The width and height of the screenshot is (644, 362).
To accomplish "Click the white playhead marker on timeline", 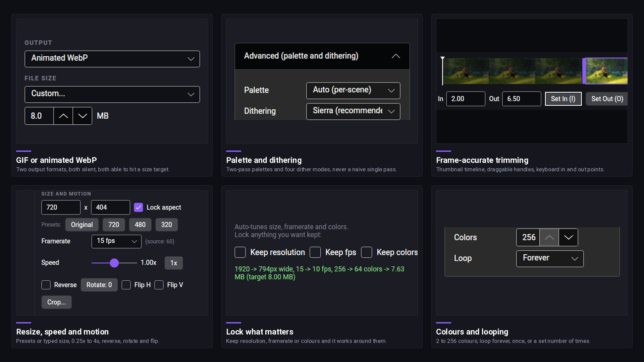I will pyautogui.click(x=442, y=71).
